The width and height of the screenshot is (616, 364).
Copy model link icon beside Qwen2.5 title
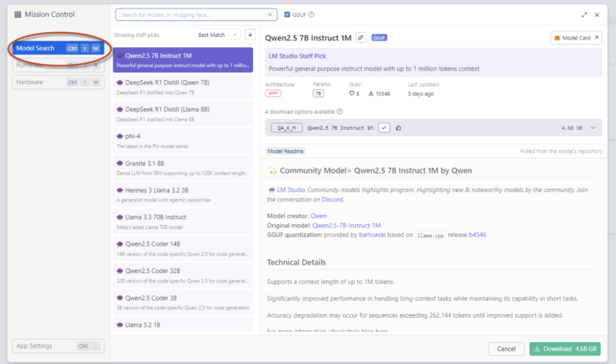point(361,38)
